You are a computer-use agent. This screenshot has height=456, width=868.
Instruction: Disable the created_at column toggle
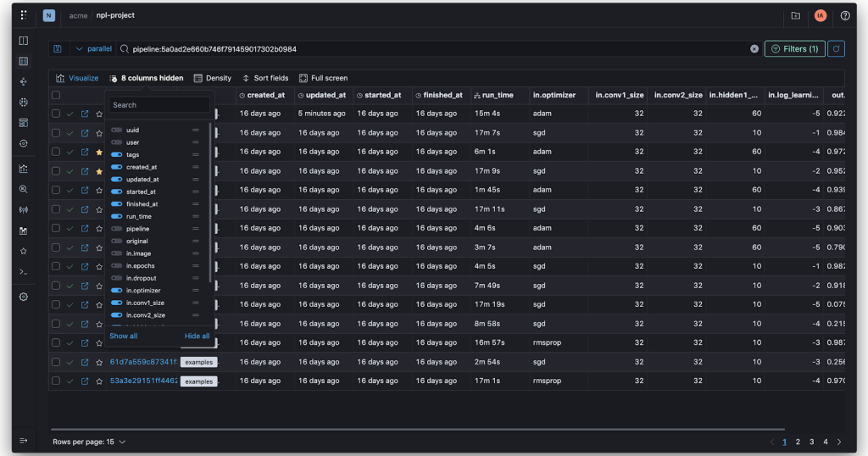(116, 167)
